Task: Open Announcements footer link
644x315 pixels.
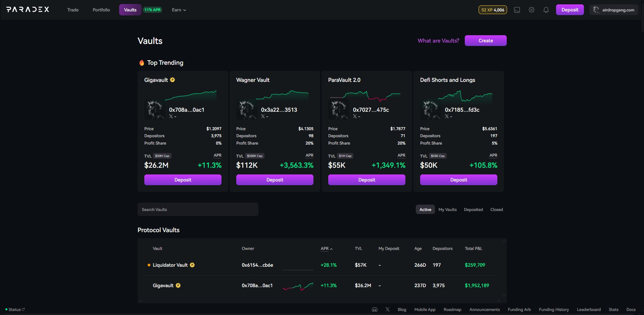Action: 485,310
